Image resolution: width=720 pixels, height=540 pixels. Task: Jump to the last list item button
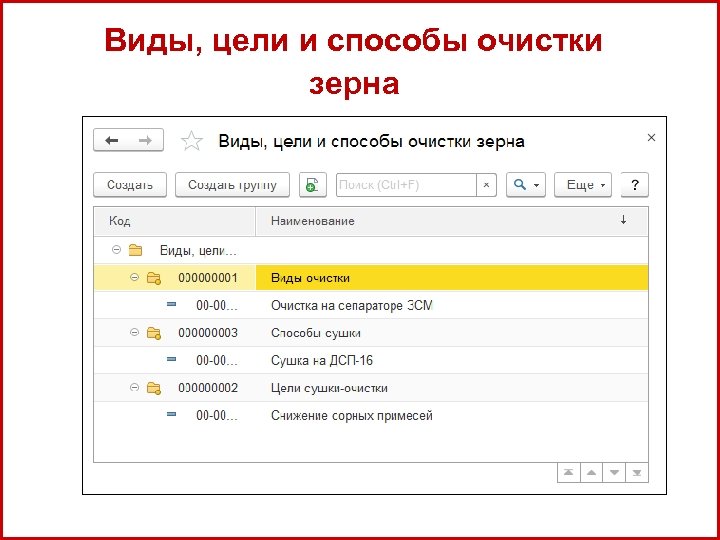pos(637,472)
